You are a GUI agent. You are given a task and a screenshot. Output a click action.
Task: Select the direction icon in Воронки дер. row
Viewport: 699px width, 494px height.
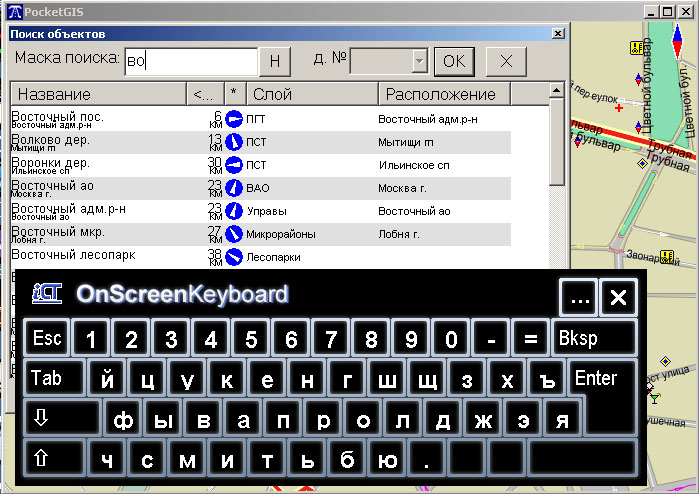tap(234, 165)
